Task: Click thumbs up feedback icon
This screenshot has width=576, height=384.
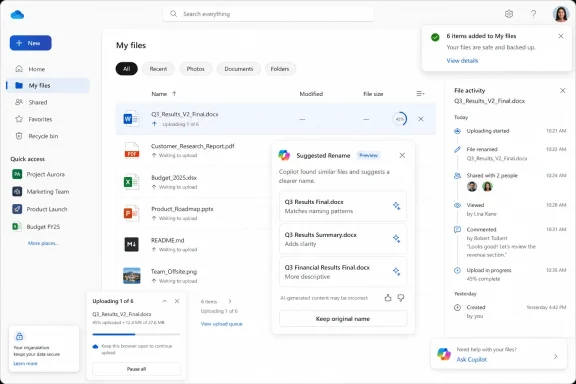Action: tap(388, 298)
